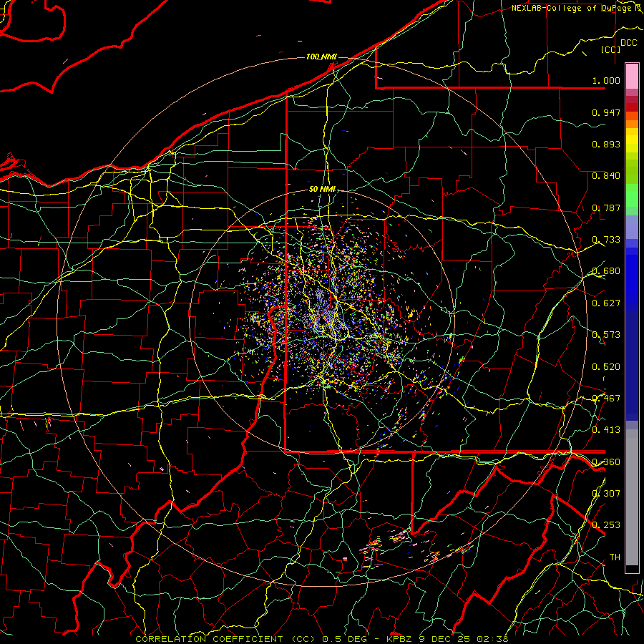The image size is (644, 644).
Task: Click the 0.520 legend value
Action: [x=606, y=367]
